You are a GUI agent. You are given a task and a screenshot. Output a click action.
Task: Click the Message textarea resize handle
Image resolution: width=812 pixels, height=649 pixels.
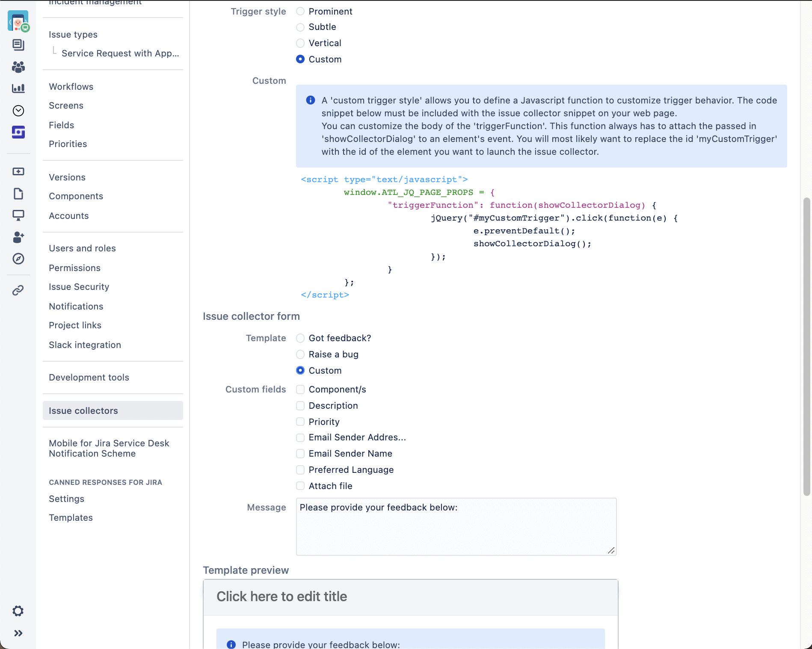pyautogui.click(x=611, y=551)
